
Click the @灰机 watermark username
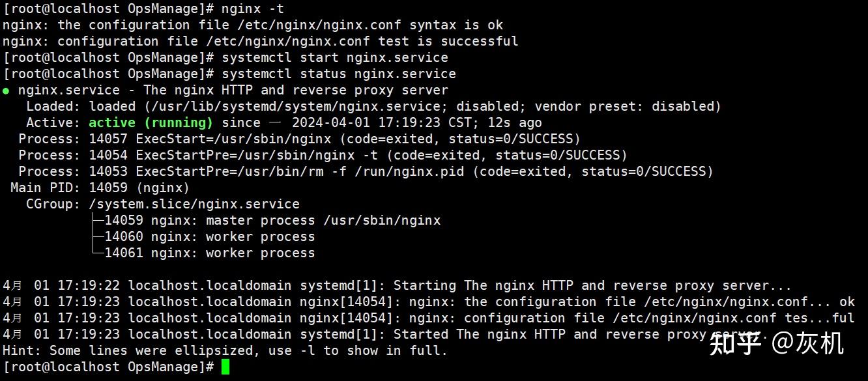(808, 343)
